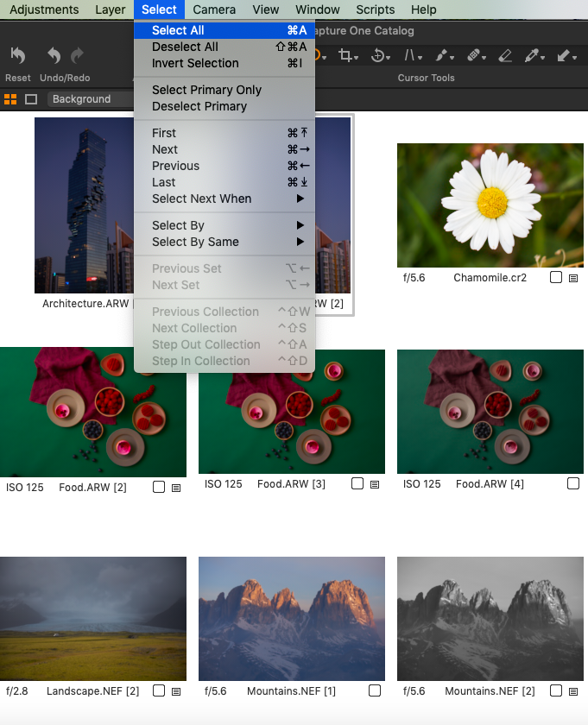The height and width of the screenshot is (725, 588).
Task: Open the Camera menu
Action: [x=214, y=9]
